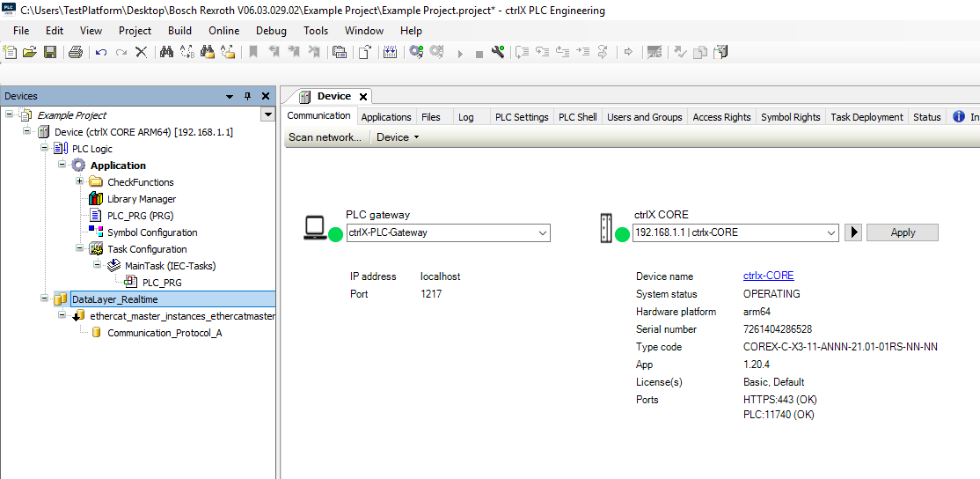Click the Apply button
This screenshot has width=980, height=479.
pyautogui.click(x=902, y=233)
